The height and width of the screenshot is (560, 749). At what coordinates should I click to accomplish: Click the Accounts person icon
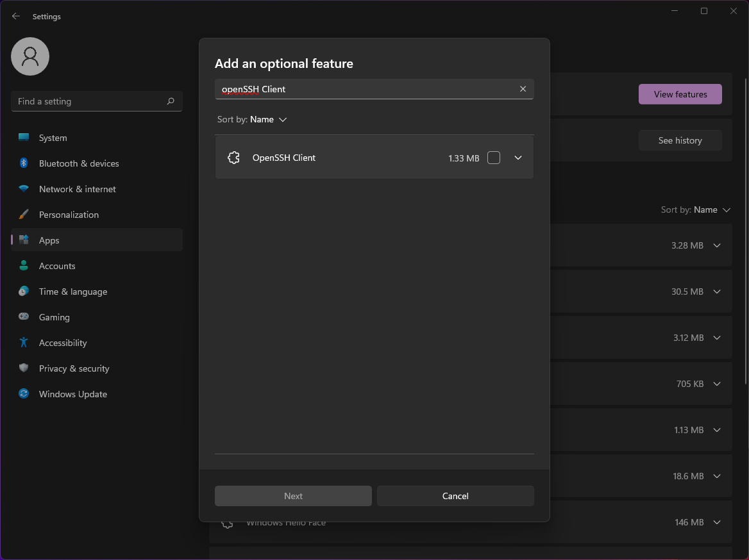[x=23, y=265]
